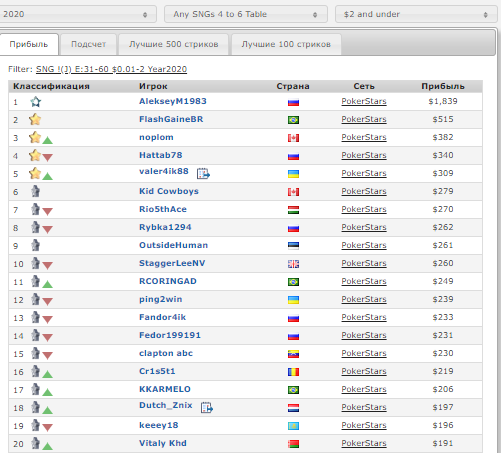Open the $2 and under stakes dropdown
This screenshot has width=501, height=453.
[x=416, y=14]
